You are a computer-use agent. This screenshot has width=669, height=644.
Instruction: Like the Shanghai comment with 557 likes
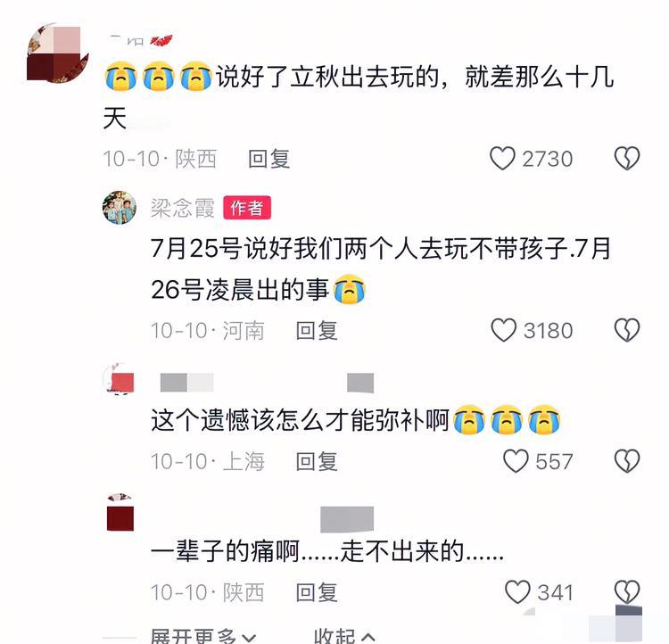[516, 461]
